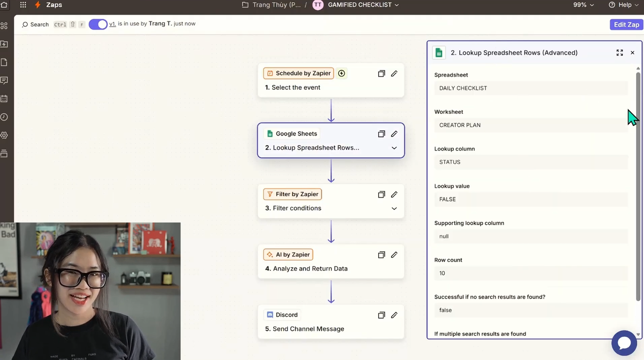Edit the Schedule by Zapier step with pencil
This screenshot has width=644, height=360.
(x=394, y=73)
